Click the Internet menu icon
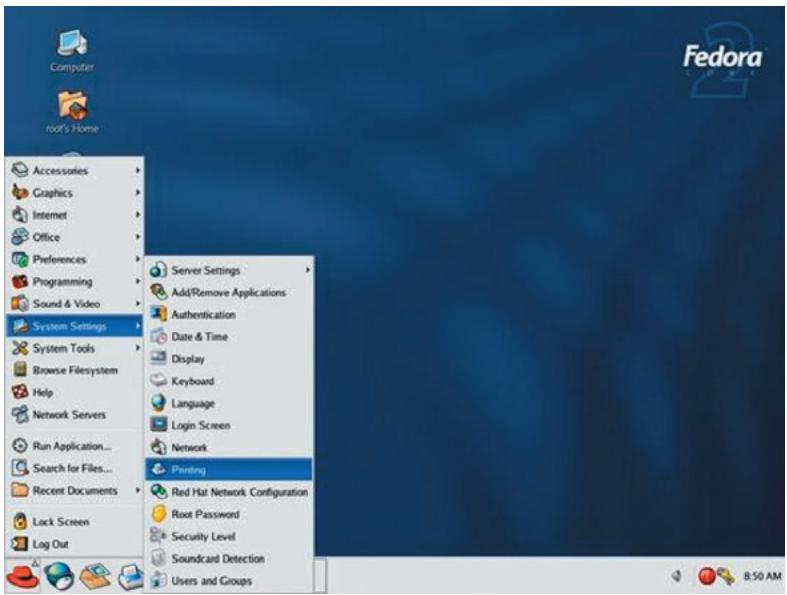This screenshot has height=595, width=787. (x=20, y=214)
